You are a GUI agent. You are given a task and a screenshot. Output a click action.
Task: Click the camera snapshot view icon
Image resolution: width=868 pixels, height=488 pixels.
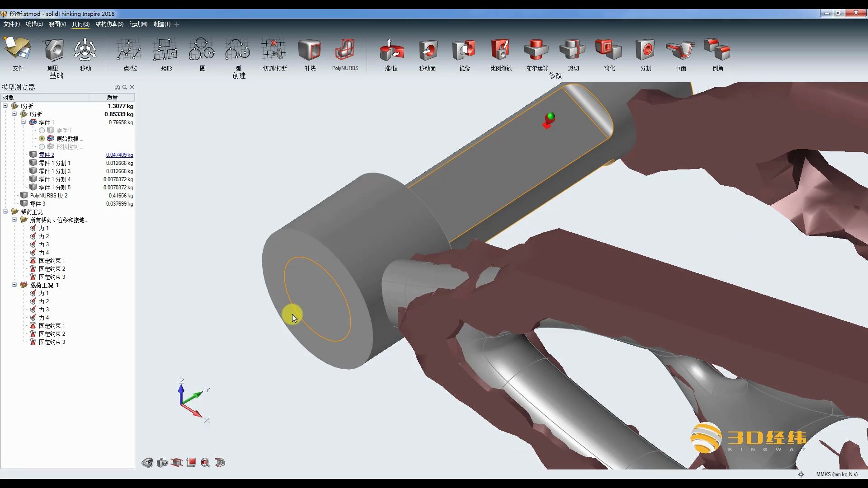162,462
